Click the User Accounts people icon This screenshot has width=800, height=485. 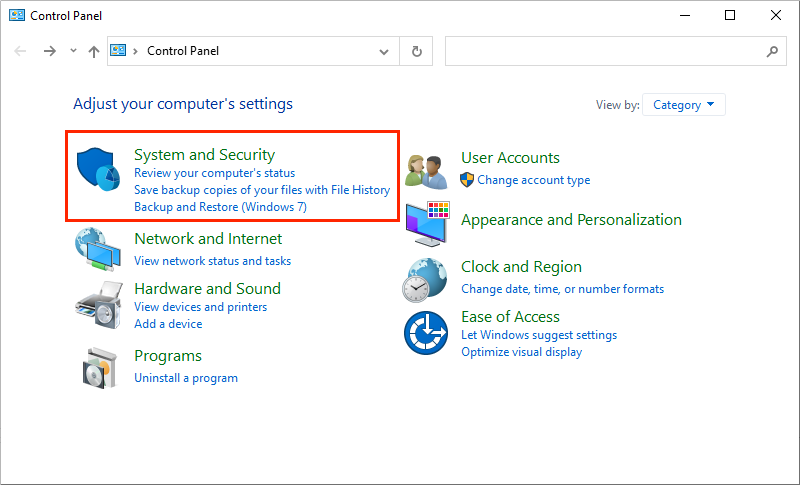(x=426, y=172)
